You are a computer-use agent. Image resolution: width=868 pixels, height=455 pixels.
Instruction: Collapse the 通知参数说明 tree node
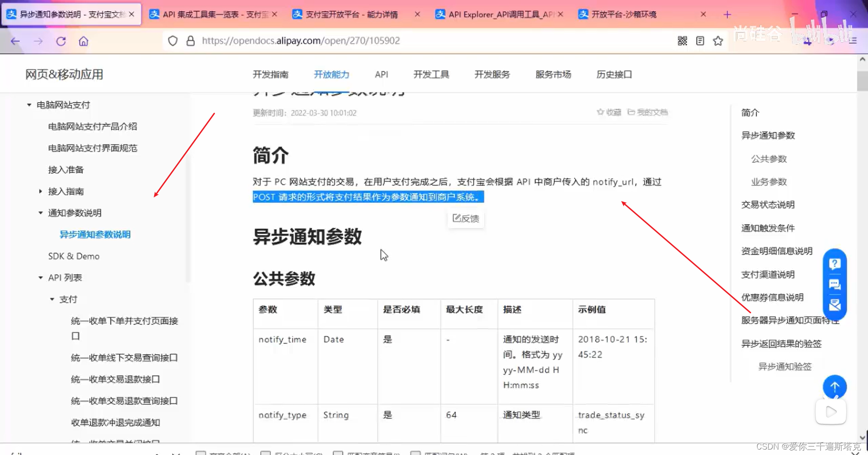[x=40, y=213]
